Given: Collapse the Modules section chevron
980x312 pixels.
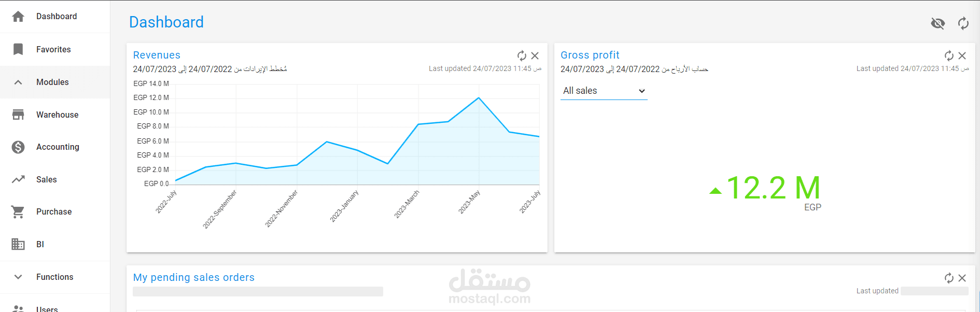Looking at the screenshot, I should pyautogui.click(x=18, y=82).
